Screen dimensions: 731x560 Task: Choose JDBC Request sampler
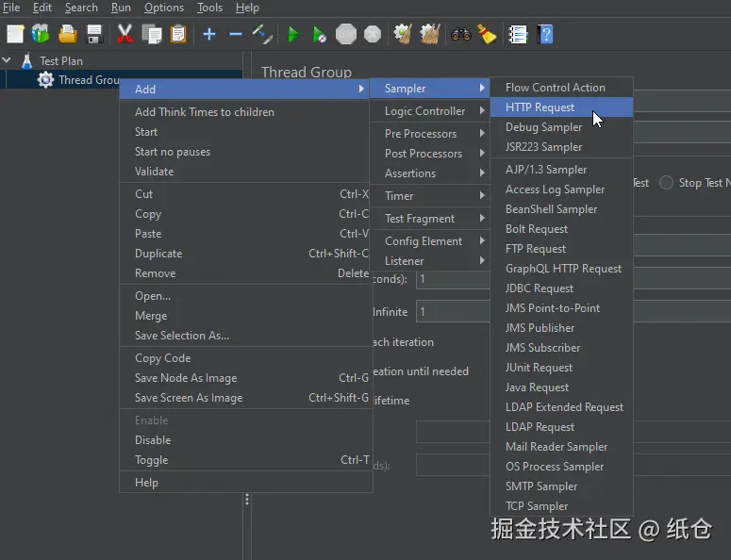coord(562,288)
